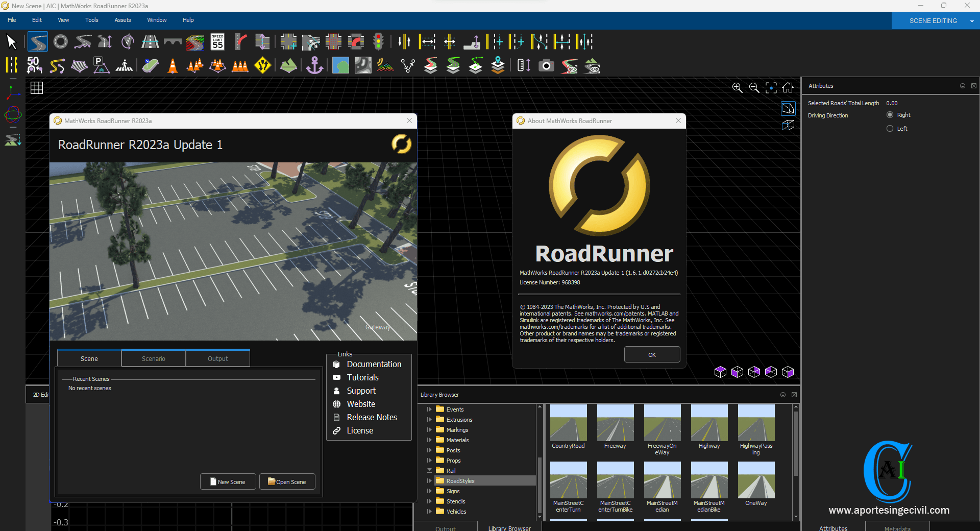980x531 pixels.
Task: Select the Road Plan tool
Action: [x=38, y=42]
